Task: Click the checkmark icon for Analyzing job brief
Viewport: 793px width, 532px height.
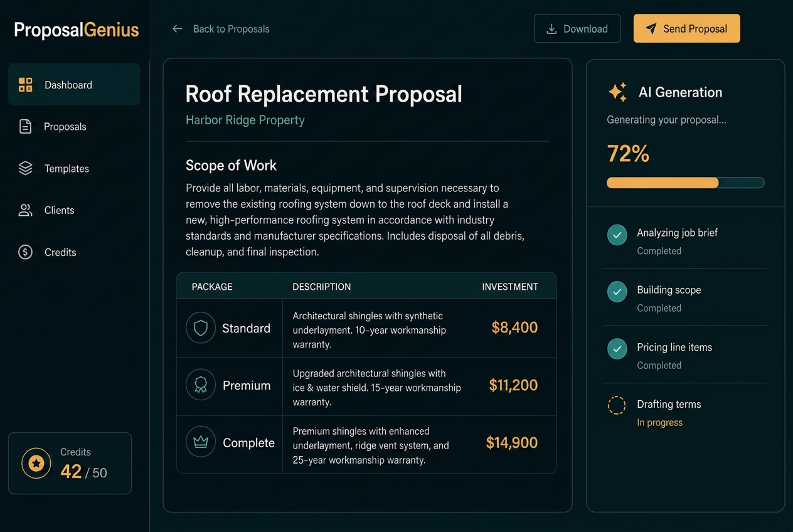Action: point(617,235)
